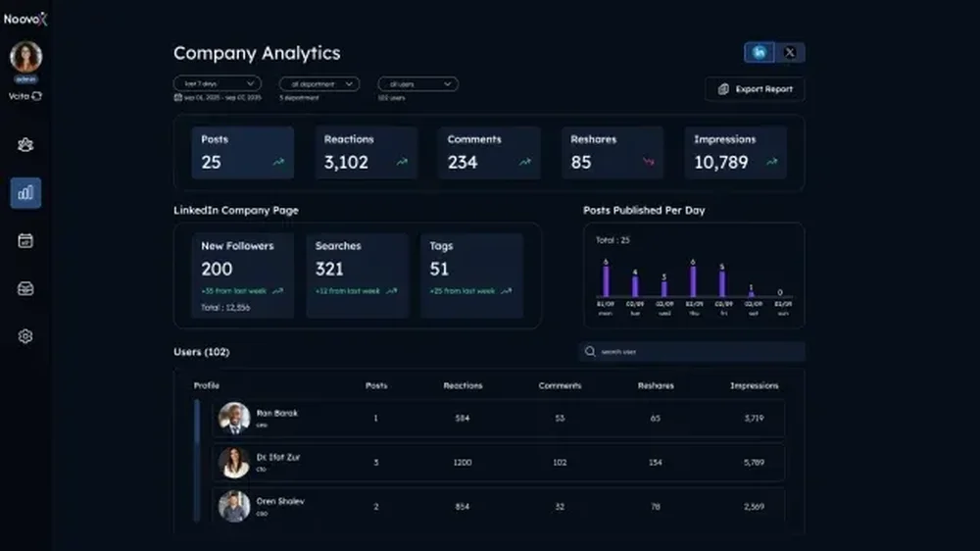Click the Saturday bar in posts chart
Viewport: 980px width, 551px height.
(752, 294)
